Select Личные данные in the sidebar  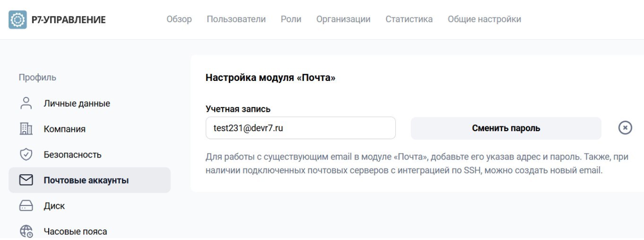tap(77, 103)
